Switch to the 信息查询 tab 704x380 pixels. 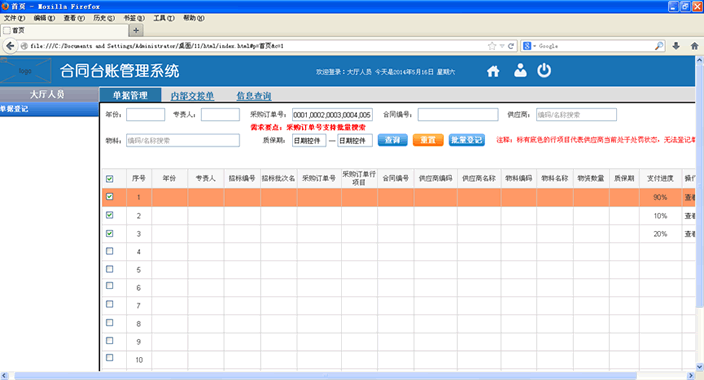[x=254, y=96]
